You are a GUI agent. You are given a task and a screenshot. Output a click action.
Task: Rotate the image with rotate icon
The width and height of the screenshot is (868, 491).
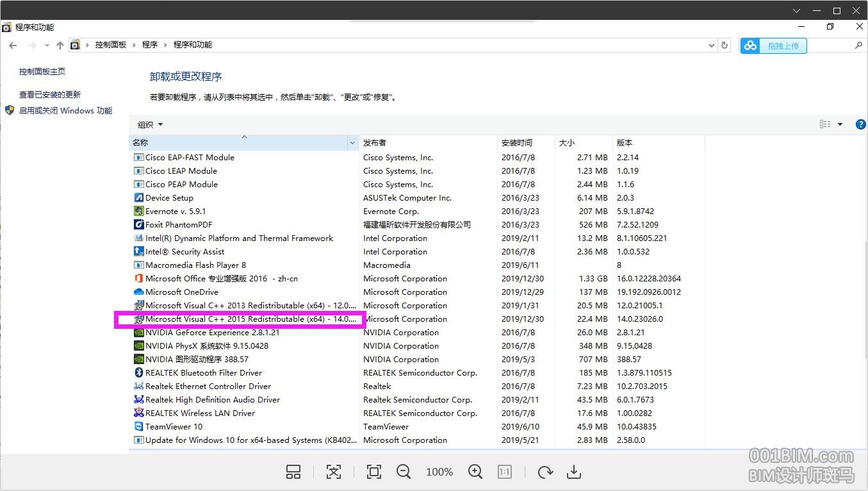(x=545, y=472)
